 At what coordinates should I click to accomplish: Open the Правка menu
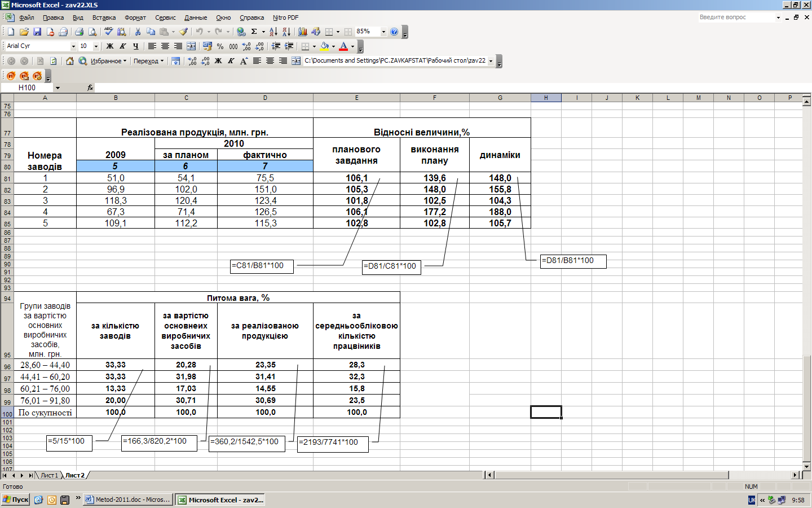pyautogui.click(x=54, y=17)
